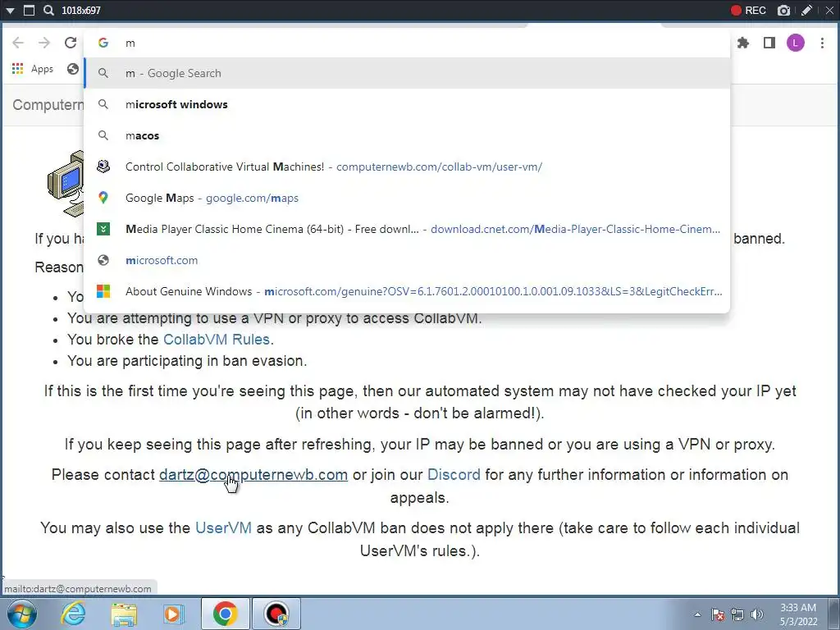This screenshot has height=630, width=840.
Task: Open the CollabVM Rules link
Action: pyautogui.click(x=217, y=340)
